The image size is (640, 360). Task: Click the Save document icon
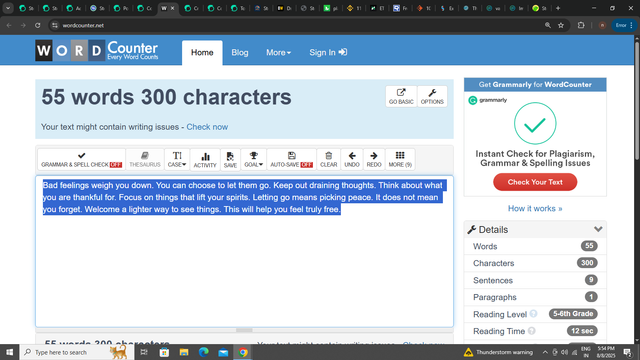[x=230, y=160]
